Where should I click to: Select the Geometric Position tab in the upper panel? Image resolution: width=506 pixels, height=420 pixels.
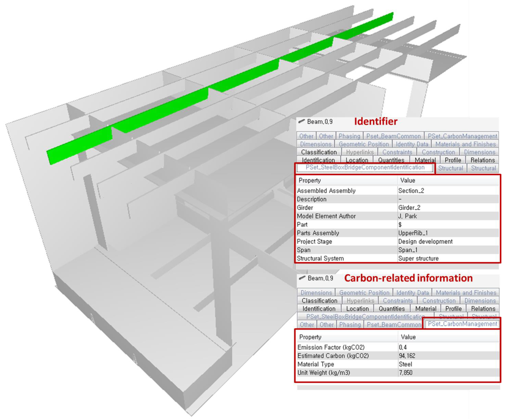coord(364,144)
